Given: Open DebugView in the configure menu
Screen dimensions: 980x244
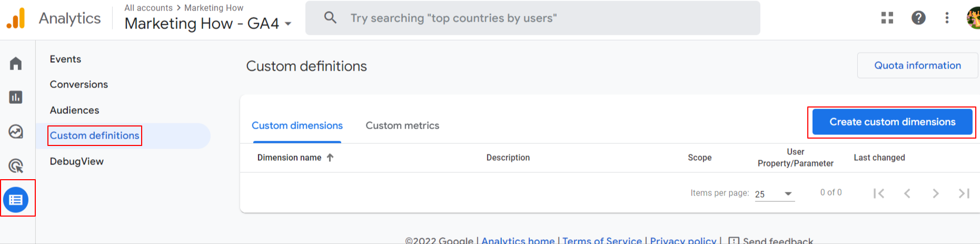Looking at the screenshot, I should tap(77, 161).
